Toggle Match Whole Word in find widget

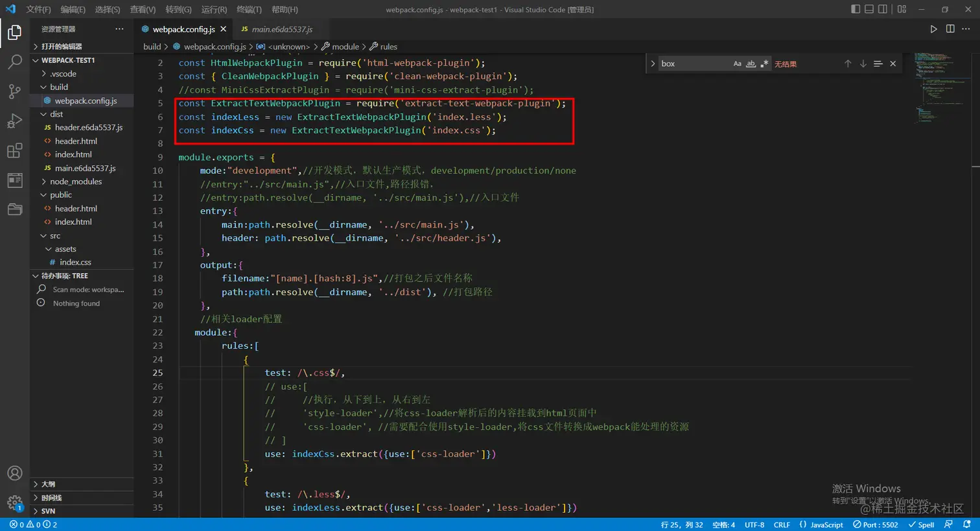coord(751,64)
